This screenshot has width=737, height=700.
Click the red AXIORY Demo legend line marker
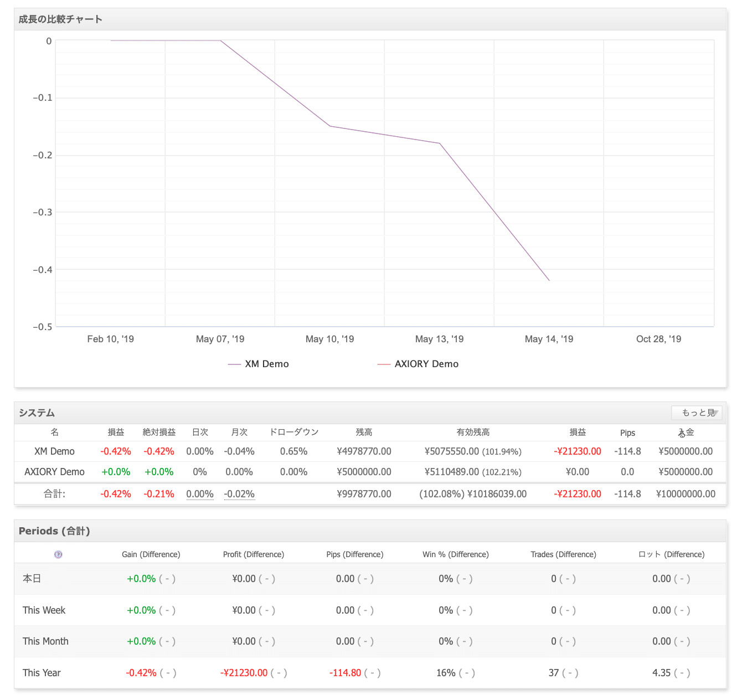[x=384, y=364]
